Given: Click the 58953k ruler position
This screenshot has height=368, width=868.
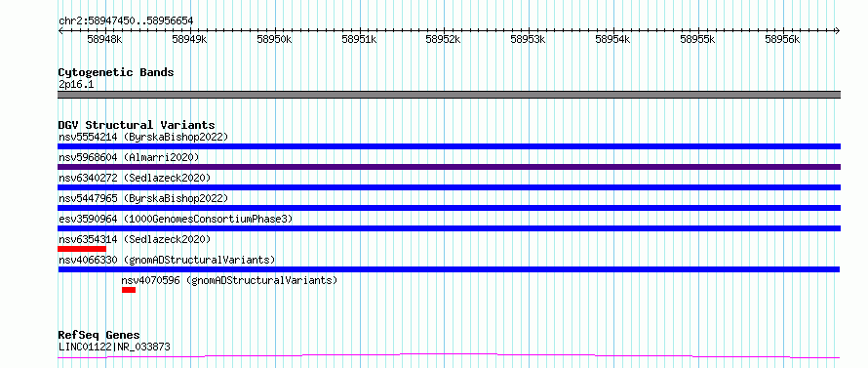Looking at the screenshot, I should coord(528,40).
